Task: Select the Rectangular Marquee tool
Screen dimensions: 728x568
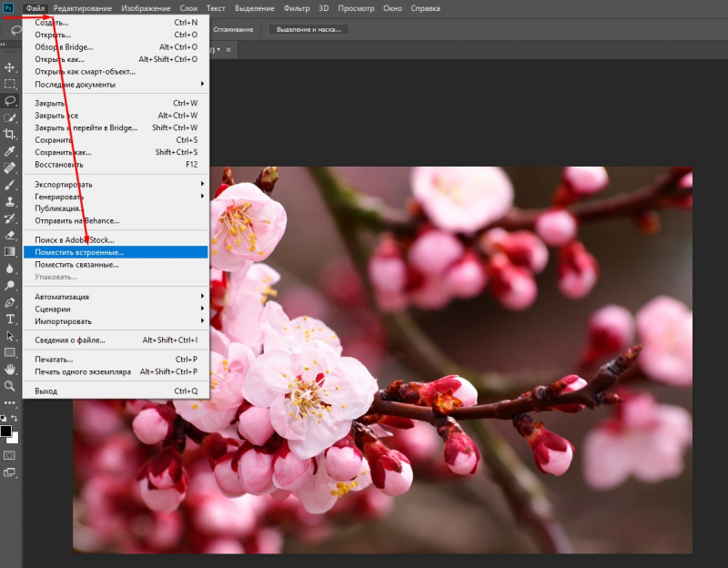Action: [x=9, y=84]
